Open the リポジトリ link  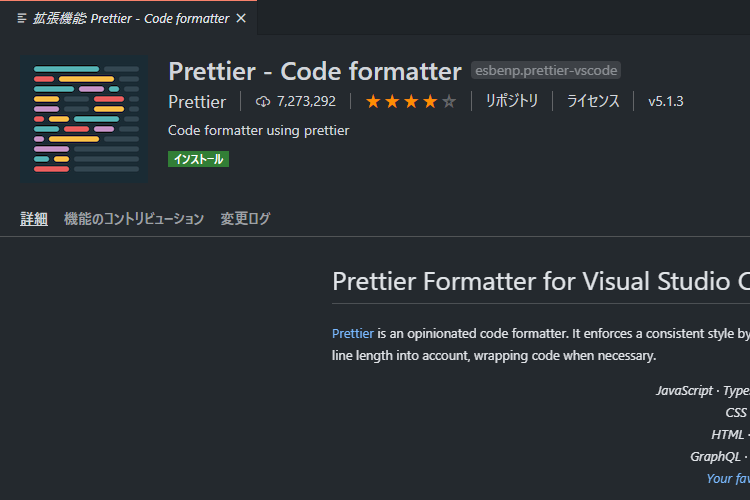click(x=512, y=101)
